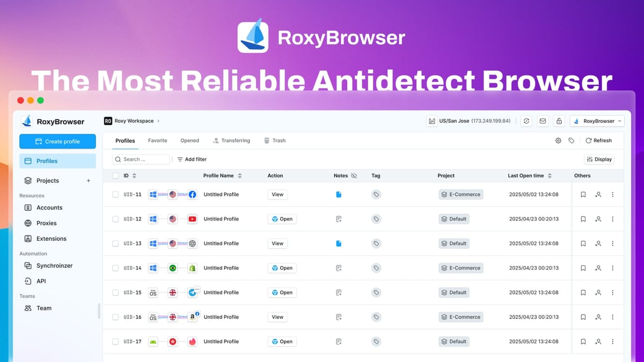Open the mail messages icon in header
Image resolution: width=644 pixels, height=362 pixels.
[543, 121]
